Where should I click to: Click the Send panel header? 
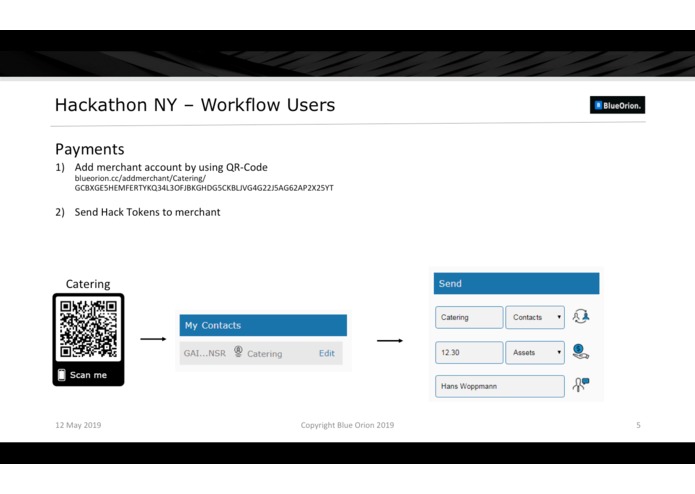[516, 284]
